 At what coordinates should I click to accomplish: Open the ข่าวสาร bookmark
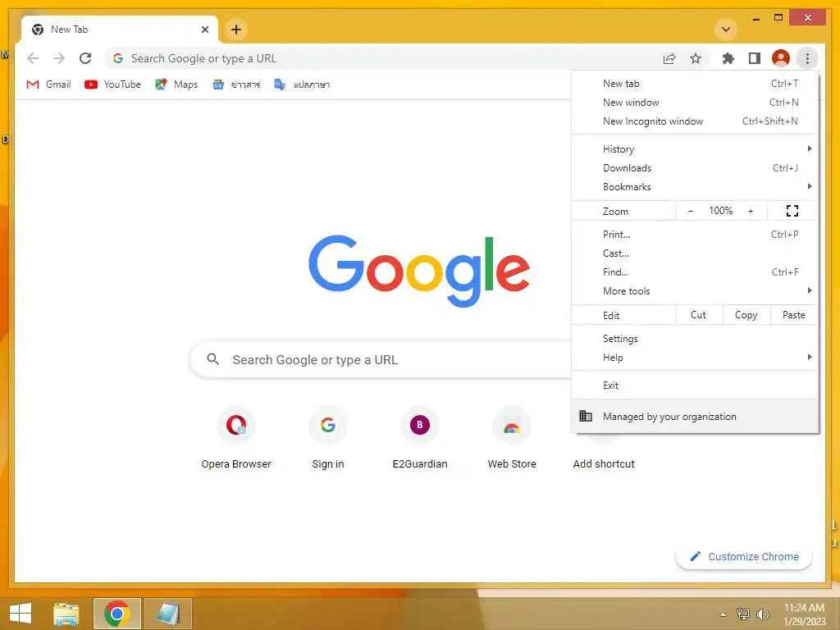click(236, 84)
